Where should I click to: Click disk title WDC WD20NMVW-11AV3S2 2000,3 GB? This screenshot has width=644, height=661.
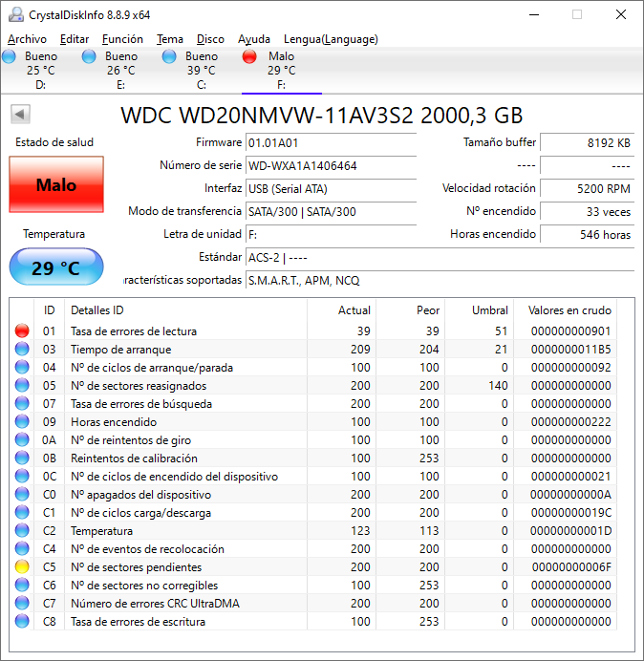pyautogui.click(x=321, y=115)
